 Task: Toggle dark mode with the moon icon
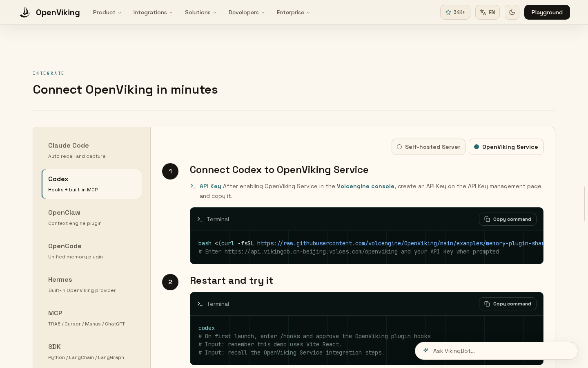[512, 12]
